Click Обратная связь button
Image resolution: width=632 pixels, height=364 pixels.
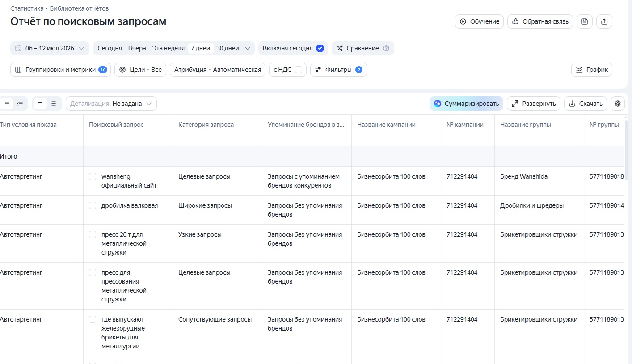coord(540,21)
